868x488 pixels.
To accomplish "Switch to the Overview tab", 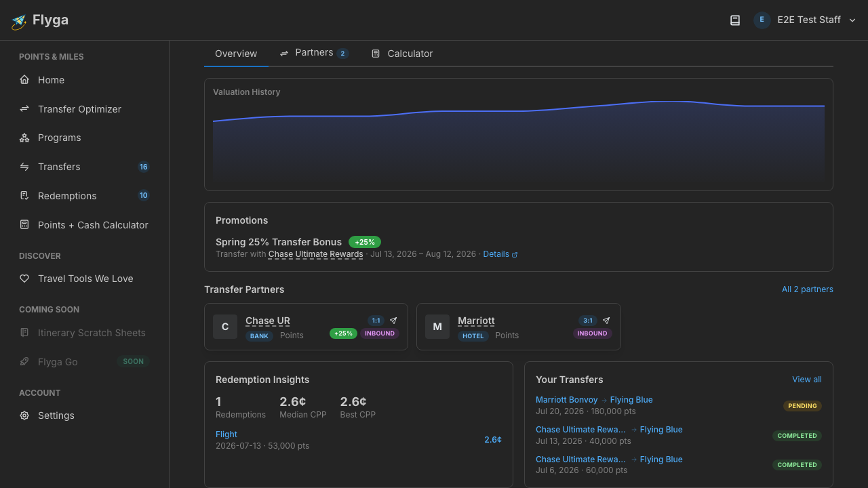I will click(x=236, y=54).
